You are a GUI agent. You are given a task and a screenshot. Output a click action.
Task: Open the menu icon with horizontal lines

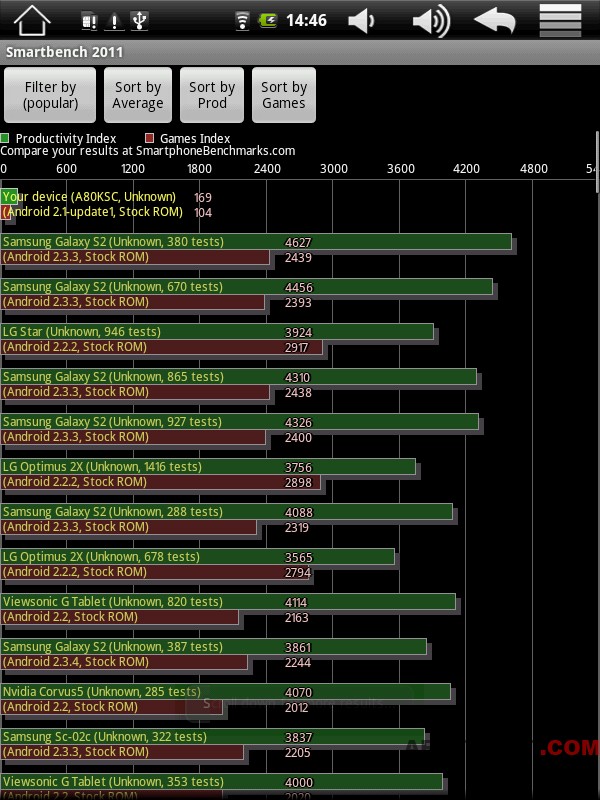561,20
